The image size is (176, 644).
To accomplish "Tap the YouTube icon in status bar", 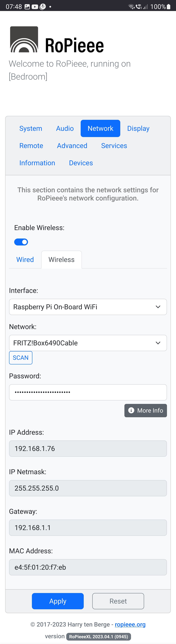I will [x=35, y=7].
